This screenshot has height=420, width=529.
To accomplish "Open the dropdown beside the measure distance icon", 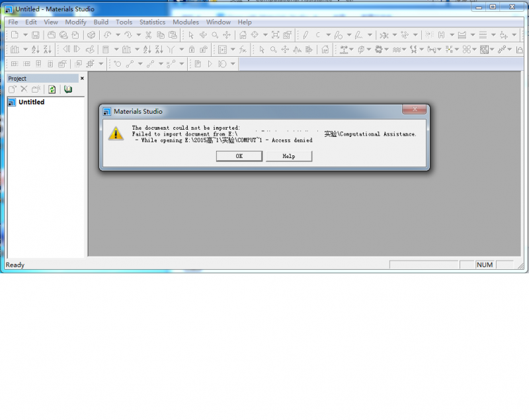I will [140, 64].
